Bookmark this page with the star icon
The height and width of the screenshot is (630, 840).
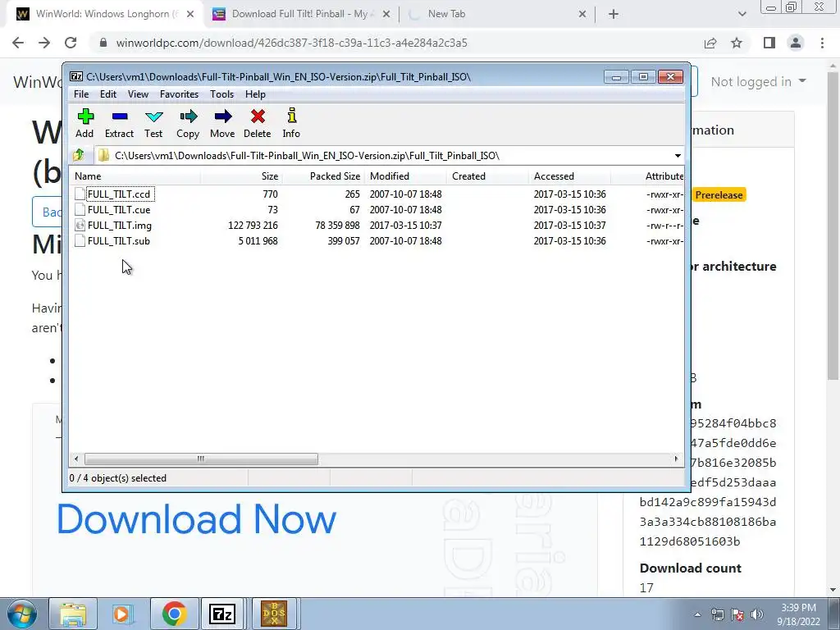737,43
